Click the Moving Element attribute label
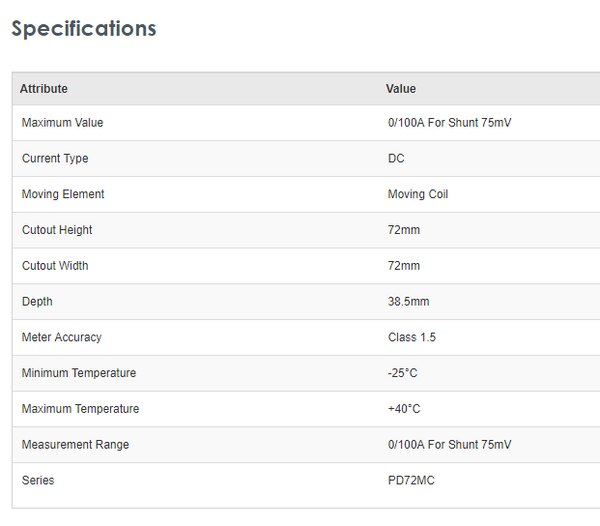The height and width of the screenshot is (526, 600). 63,194
